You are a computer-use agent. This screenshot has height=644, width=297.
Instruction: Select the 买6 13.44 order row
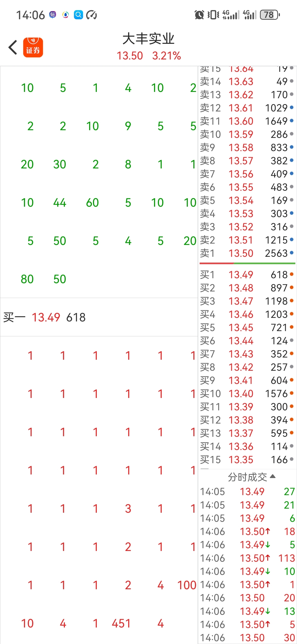247,341
